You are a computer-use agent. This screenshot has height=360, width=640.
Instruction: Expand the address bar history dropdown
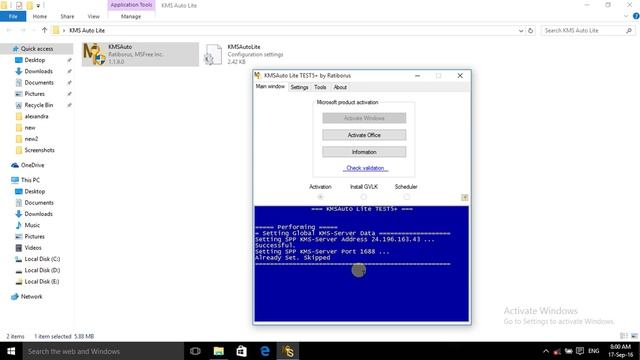tap(521, 31)
